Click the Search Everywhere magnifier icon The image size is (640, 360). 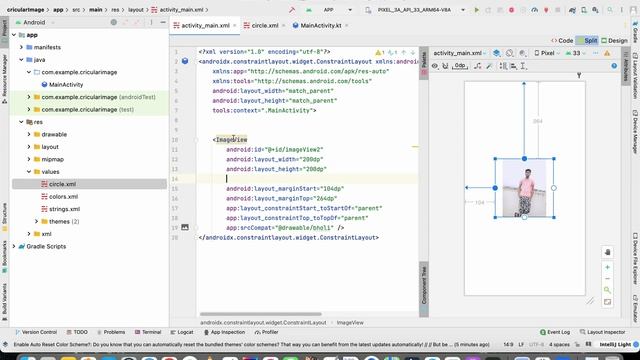click(610, 10)
